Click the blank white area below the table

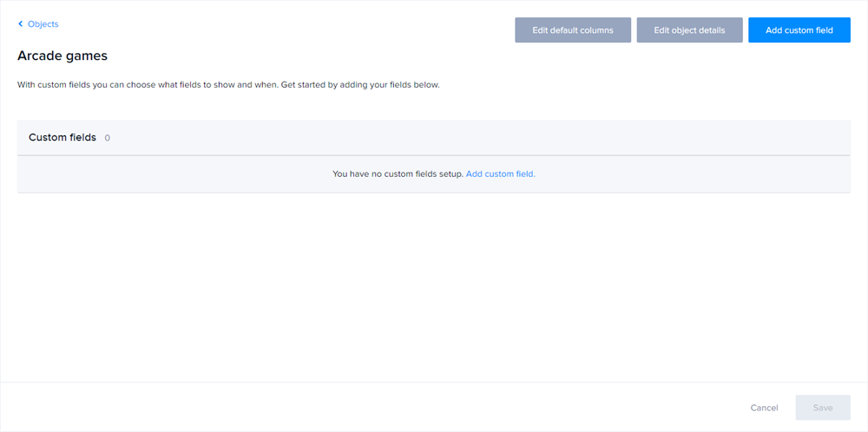tap(434, 286)
